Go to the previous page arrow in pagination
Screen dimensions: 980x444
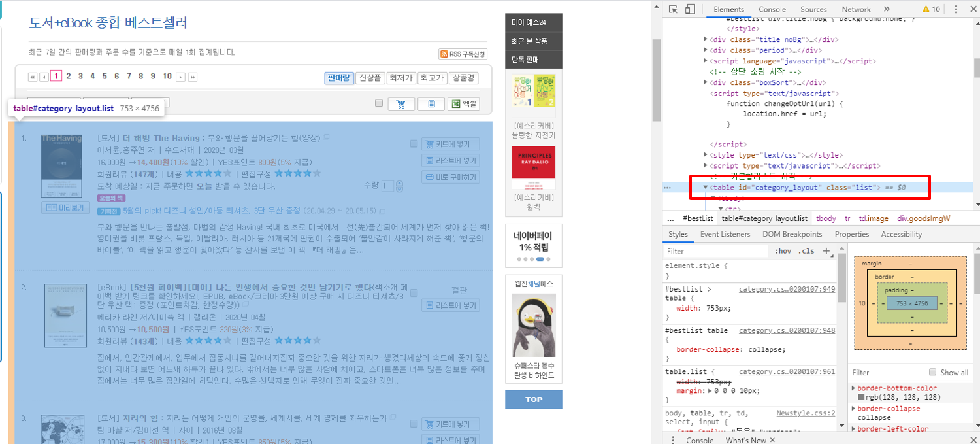click(44, 77)
